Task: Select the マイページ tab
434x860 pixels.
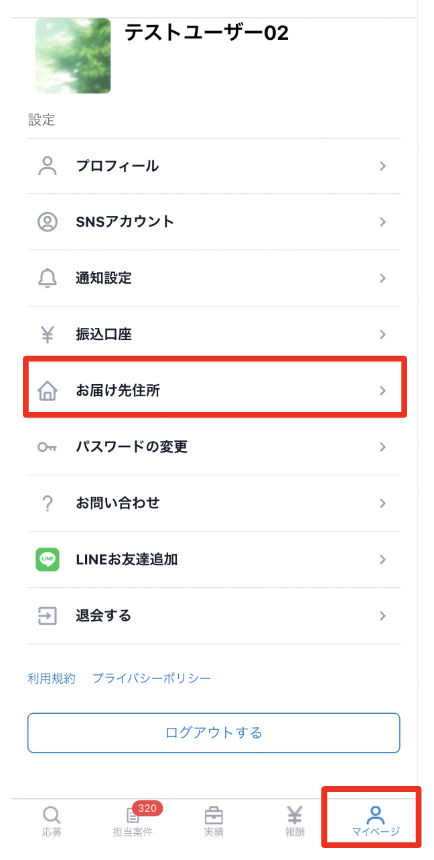Action: click(x=376, y=821)
